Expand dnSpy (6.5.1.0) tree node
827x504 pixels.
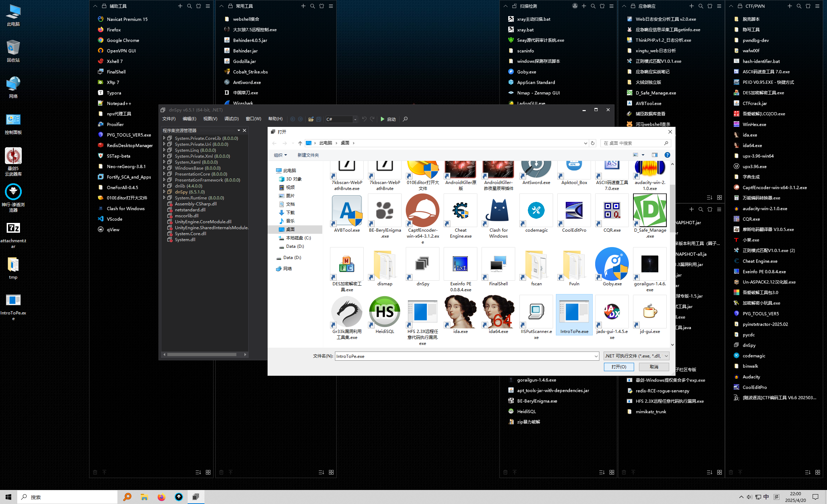164,192
